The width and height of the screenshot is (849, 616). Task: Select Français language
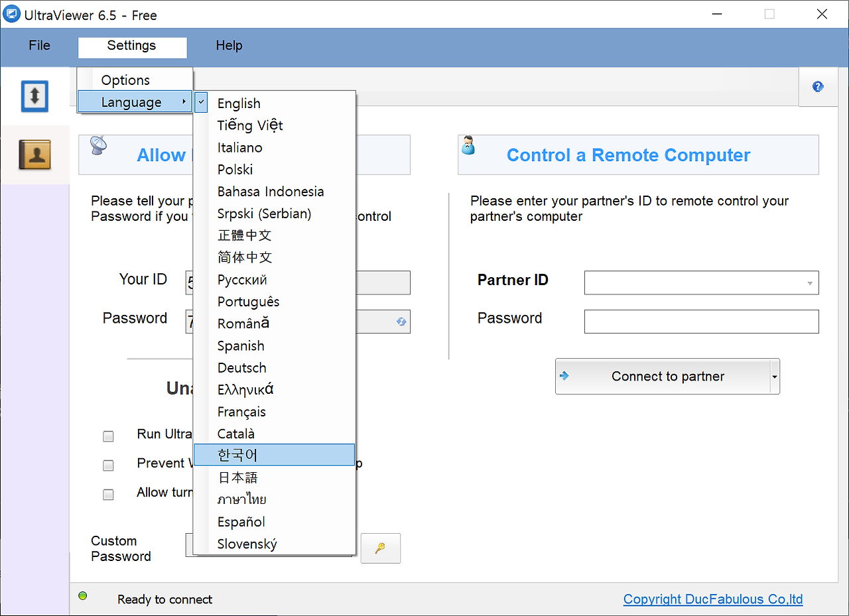[275, 412]
